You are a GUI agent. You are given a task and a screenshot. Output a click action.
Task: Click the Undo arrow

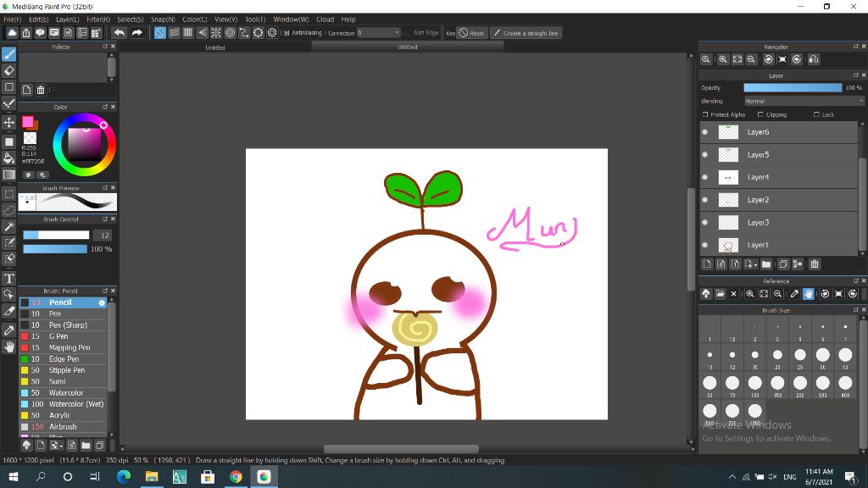(x=119, y=33)
